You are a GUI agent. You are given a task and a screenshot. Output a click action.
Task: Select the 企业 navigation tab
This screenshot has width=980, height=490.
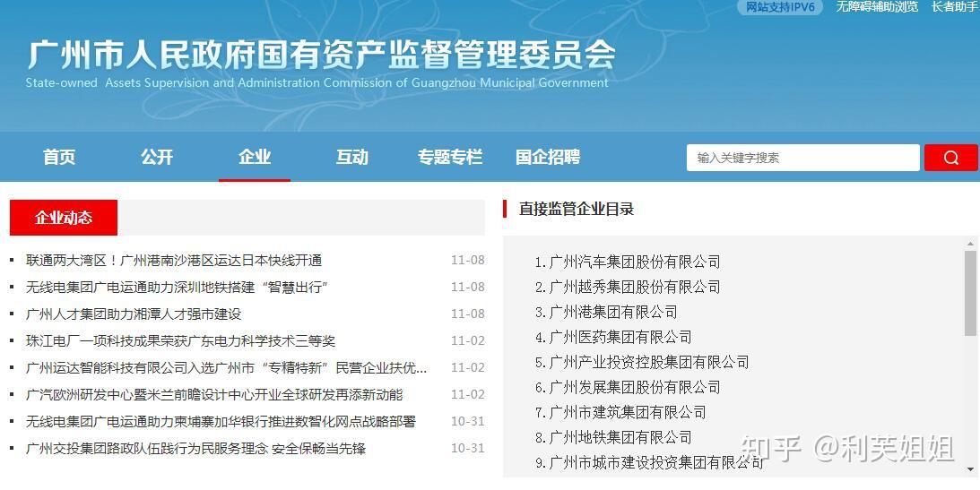(x=255, y=157)
